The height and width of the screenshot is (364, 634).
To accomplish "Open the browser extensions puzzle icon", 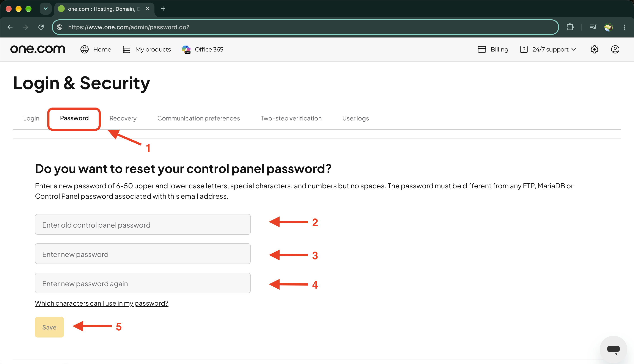I will (570, 27).
